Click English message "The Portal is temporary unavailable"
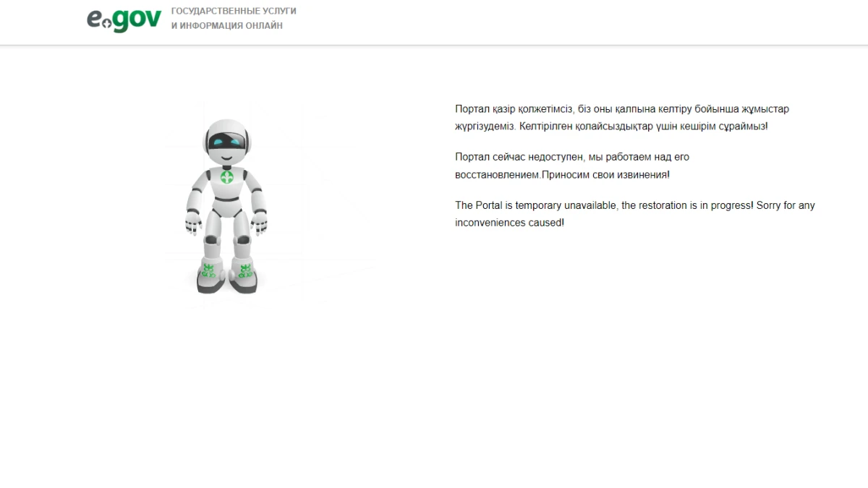This screenshot has width=868, height=488. pyautogui.click(x=536, y=205)
